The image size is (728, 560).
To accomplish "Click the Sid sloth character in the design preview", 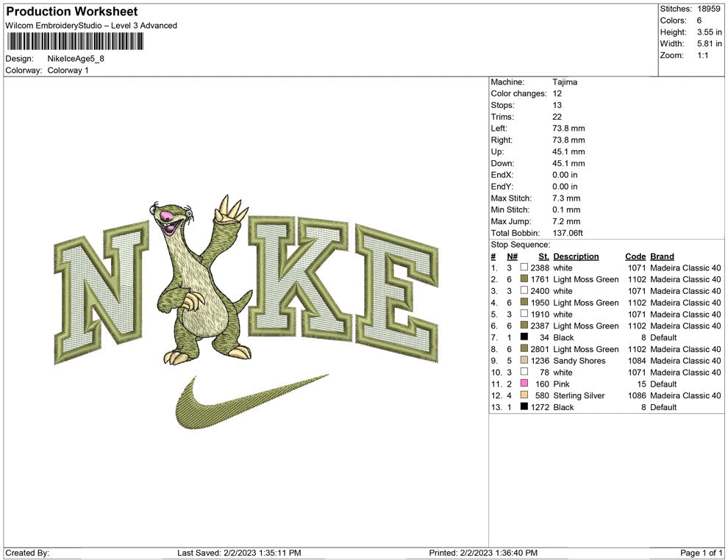I will [x=203, y=280].
